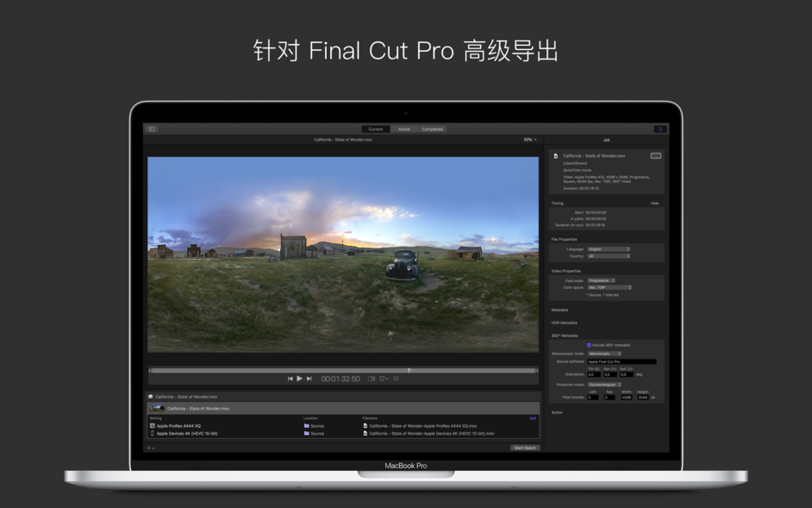This screenshot has height=508, width=812.
Task: Click the panel toggle icon at top left
Action: pos(152,129)
